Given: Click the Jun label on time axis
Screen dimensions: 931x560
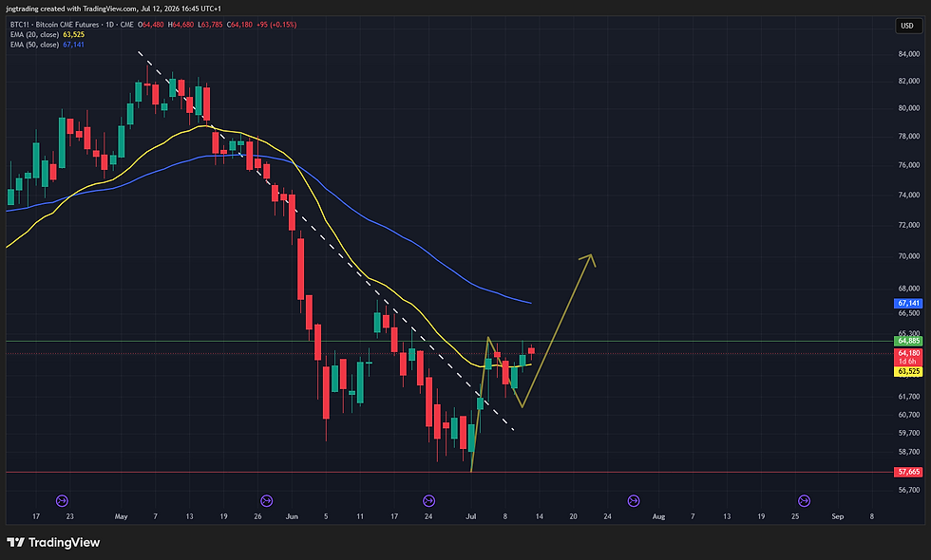Looking at the screenshot, I should pyautogui.click(x=292, y=516).
